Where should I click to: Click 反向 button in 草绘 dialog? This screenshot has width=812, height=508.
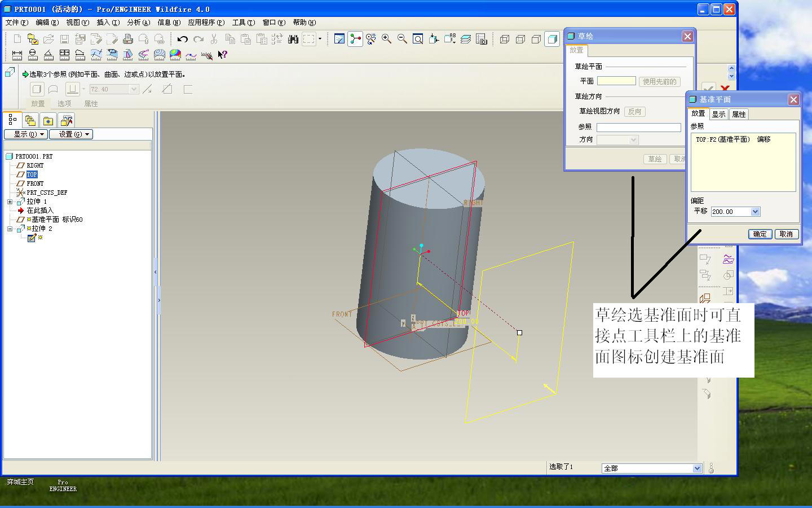pyautogui.click(x=634, y=112)
